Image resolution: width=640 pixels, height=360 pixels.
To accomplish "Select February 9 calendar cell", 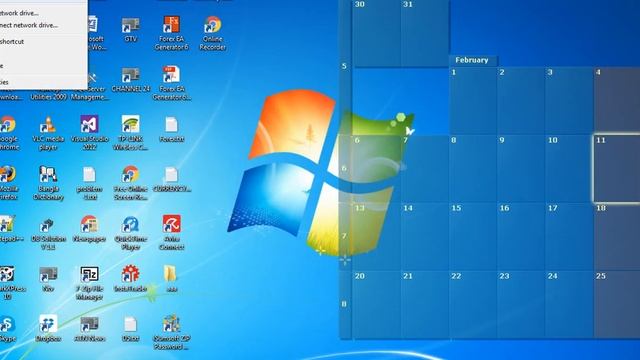I will [521, 168].
